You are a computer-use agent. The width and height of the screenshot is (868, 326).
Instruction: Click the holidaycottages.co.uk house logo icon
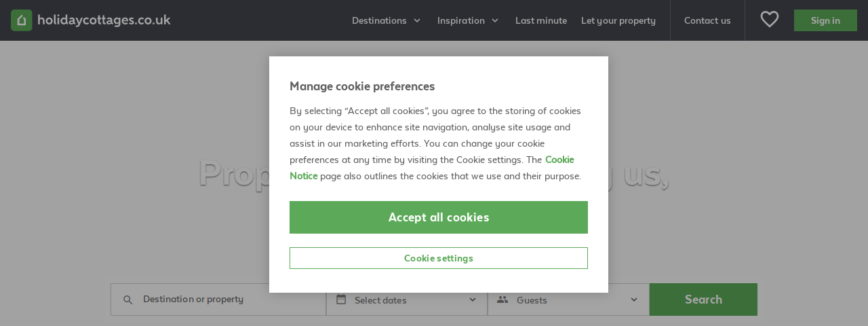click(22, 20)
